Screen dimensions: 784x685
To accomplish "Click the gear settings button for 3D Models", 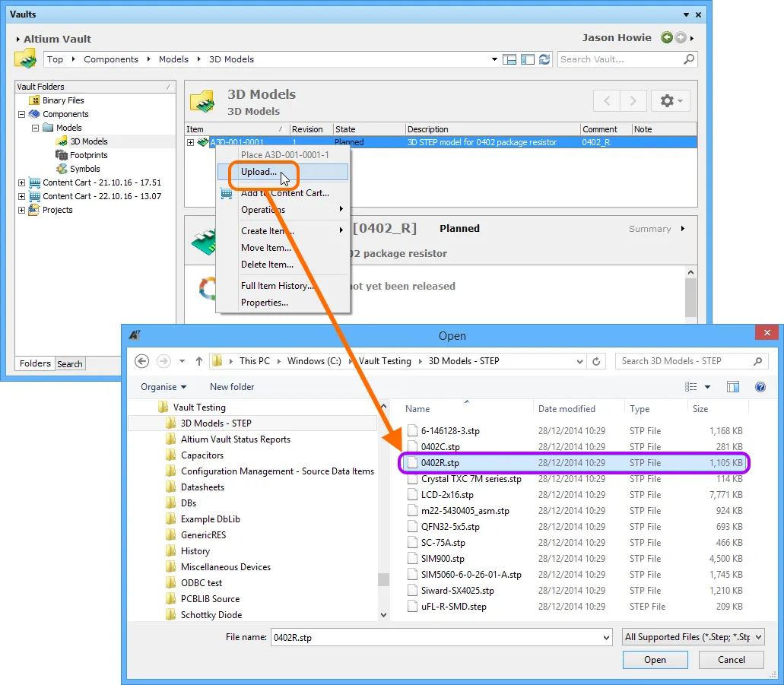I will [x=671, y=100].
